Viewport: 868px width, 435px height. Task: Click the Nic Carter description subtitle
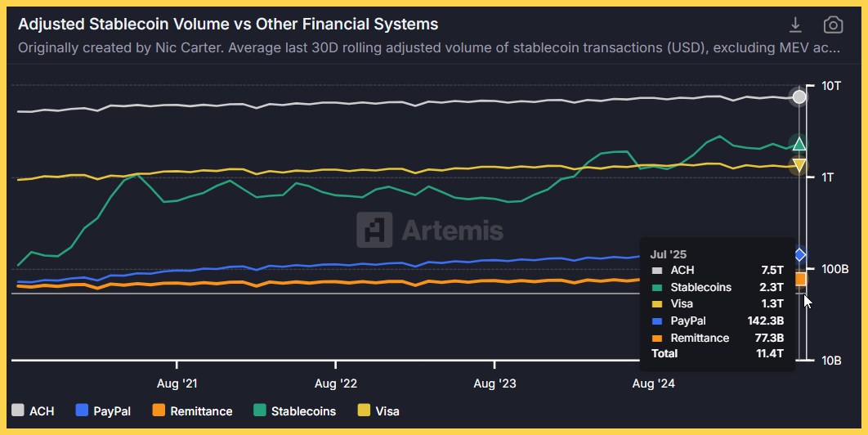pyautogui.click(x=429, y=47)
